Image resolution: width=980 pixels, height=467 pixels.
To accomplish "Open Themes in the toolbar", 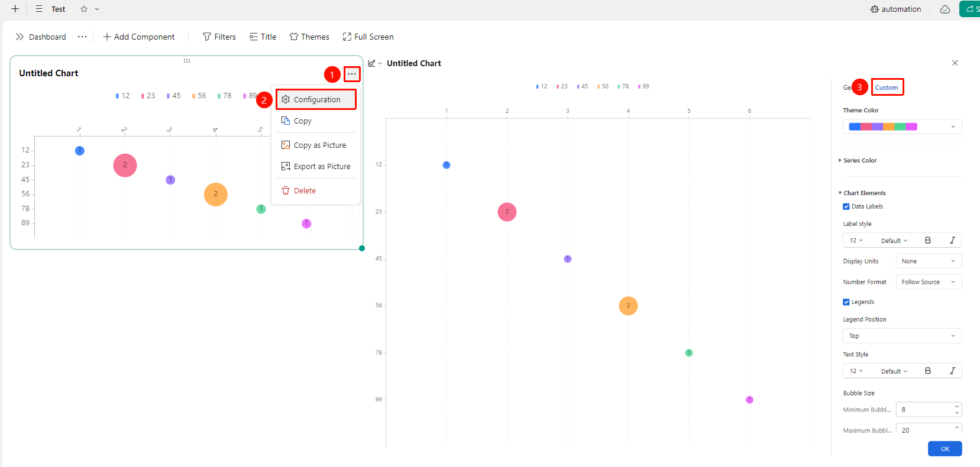I will pyautogui.click(x=309, y=37).
